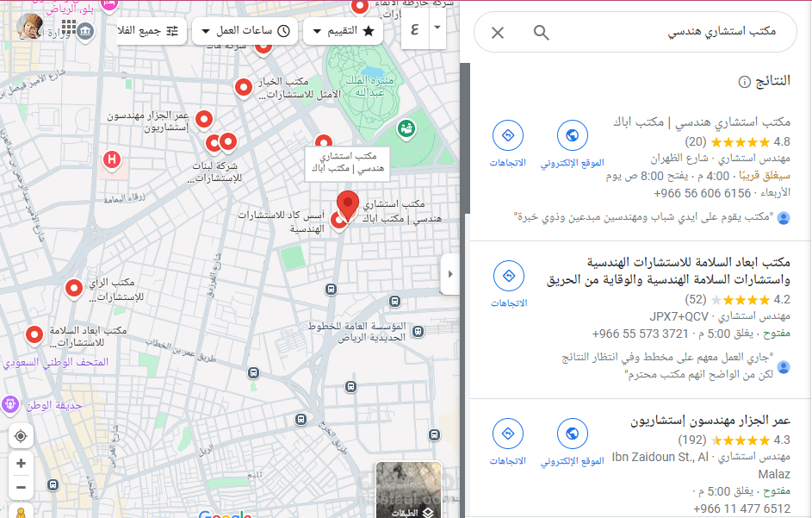
Task: Select the map pin for مكتب ابعاد السلامة
Action: [x=34, y=335]
